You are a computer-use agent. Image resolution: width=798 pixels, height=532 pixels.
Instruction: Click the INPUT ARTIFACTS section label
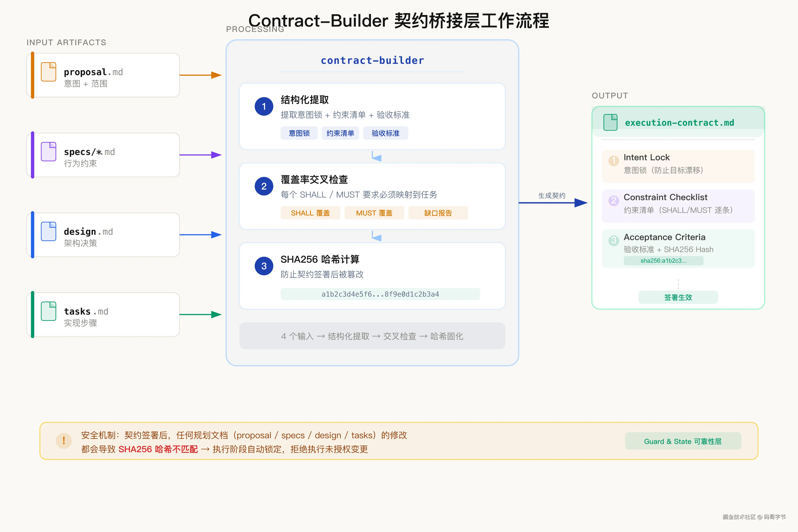pos(66,42)
